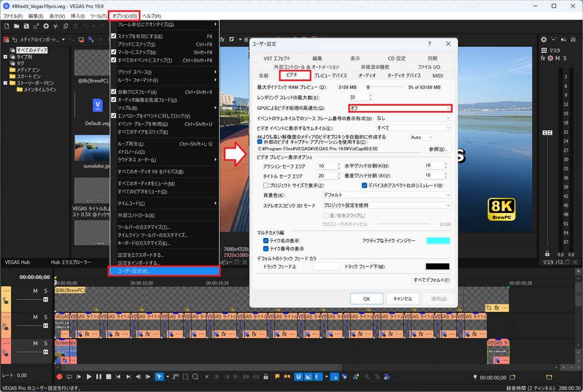583x392 pixels.
Task: Click the New project icon in toolbar
Action: point(7,26)
